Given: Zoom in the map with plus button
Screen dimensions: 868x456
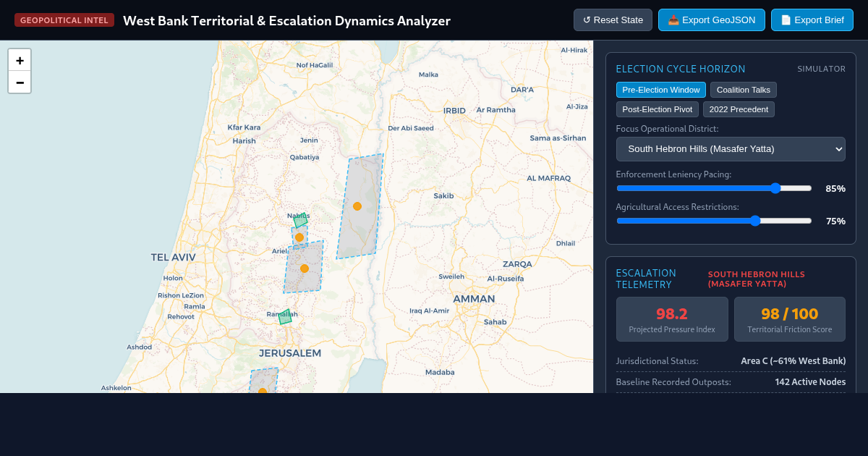Looking at the screenshot, I should [20, 61].
